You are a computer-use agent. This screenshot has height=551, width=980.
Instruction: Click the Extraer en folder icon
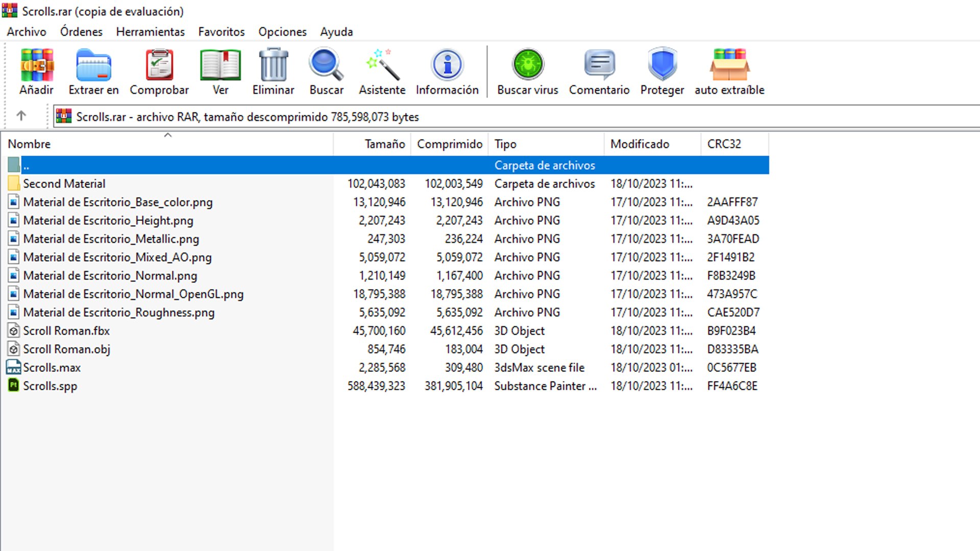click(x=93, y=65)
